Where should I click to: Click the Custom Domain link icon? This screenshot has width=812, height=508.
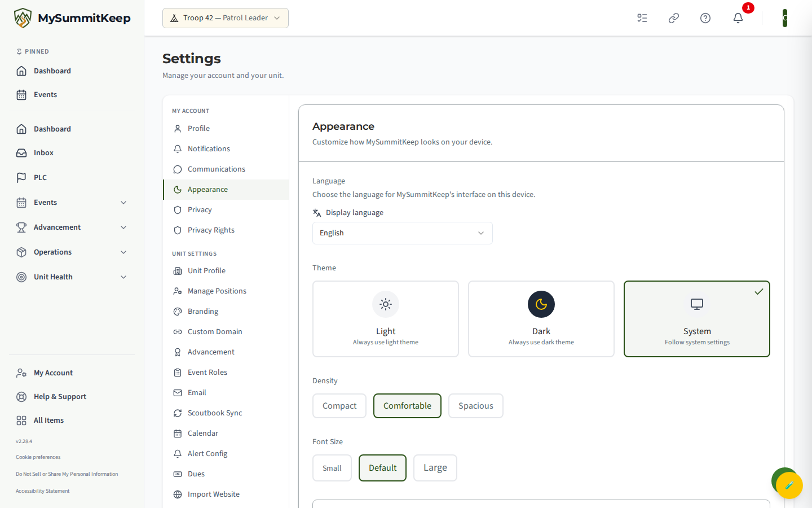pyautogui.click(x=178, y=332)
